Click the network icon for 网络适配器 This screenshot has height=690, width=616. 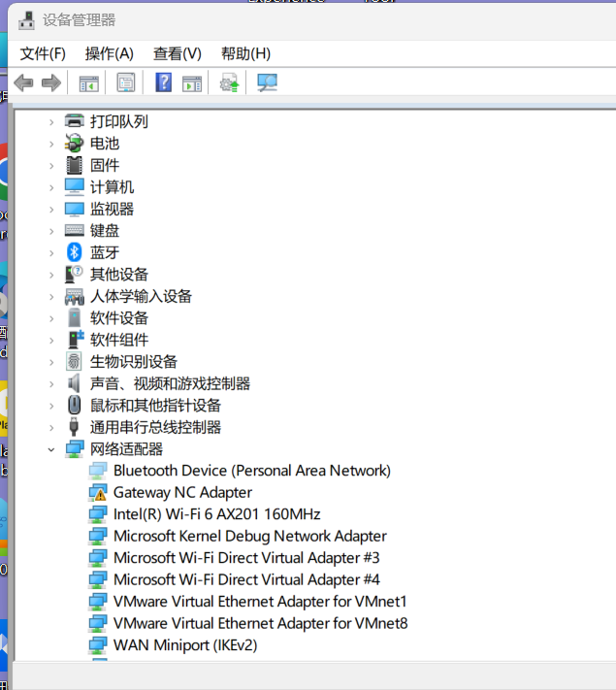[x=75, y=449]
